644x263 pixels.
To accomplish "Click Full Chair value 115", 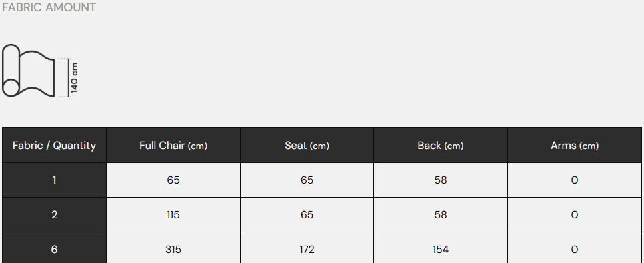I will point(173,214).
